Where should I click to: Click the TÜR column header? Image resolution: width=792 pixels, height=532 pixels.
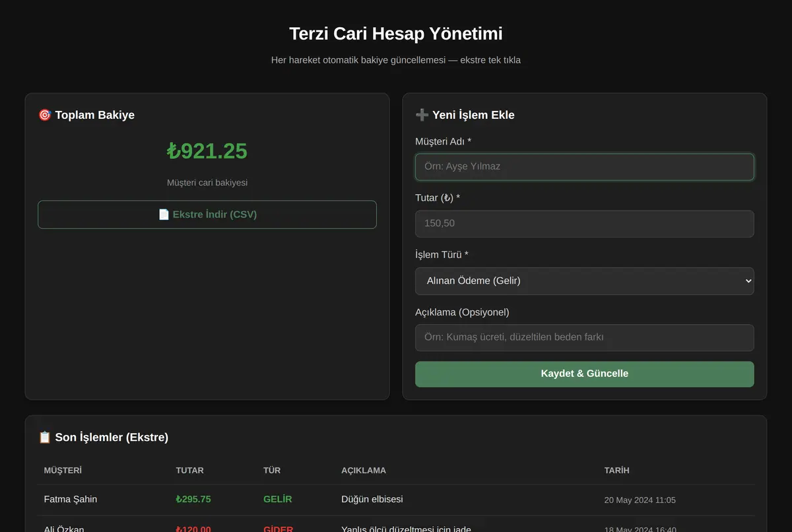pos(272,471)
